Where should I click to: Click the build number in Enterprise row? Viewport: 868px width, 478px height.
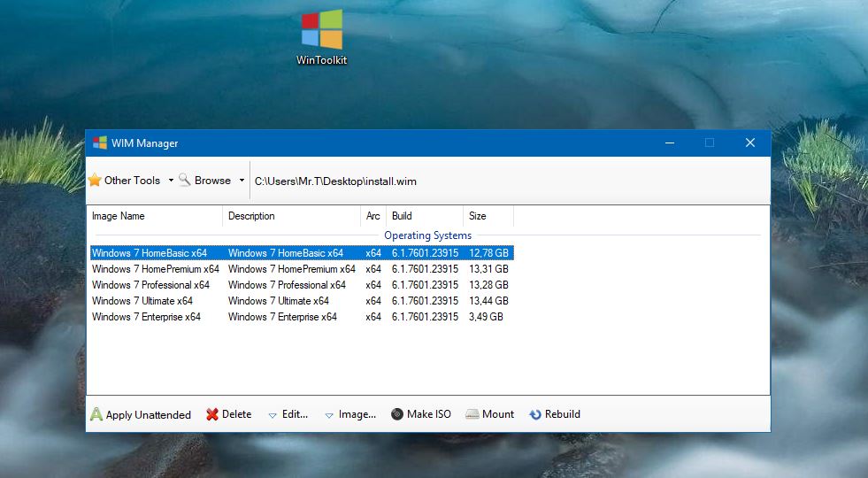click(425, 318)
